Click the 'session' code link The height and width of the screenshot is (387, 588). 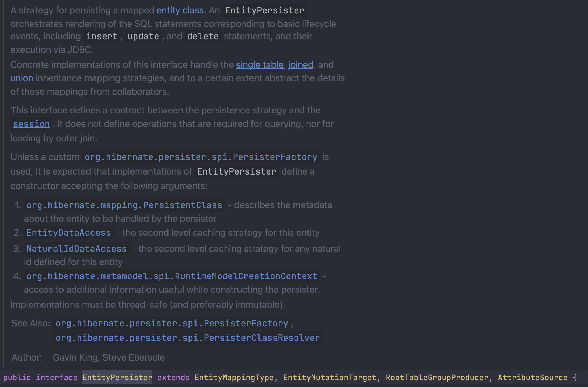pyautogui.click(x=31, y=124)
